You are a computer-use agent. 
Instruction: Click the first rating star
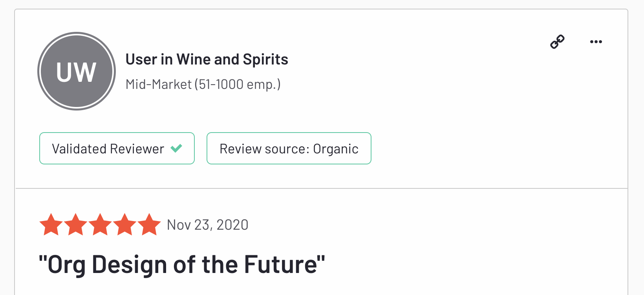tap(51, 225)
